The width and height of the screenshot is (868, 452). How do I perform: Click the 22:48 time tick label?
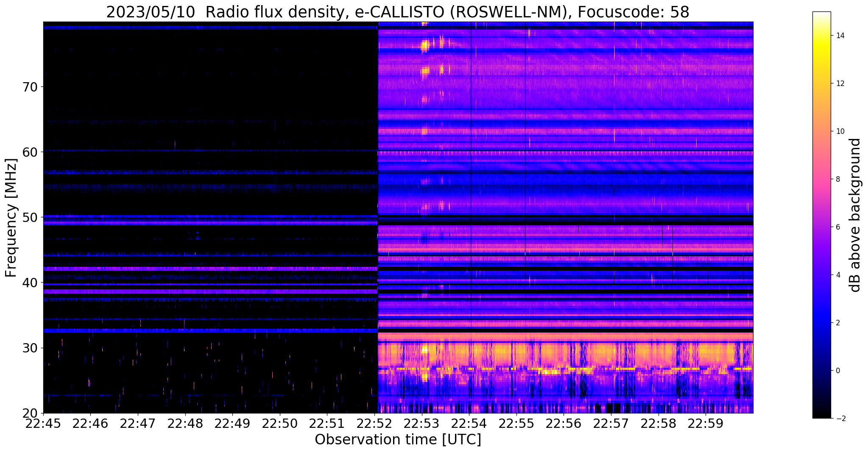pos(185,424)
